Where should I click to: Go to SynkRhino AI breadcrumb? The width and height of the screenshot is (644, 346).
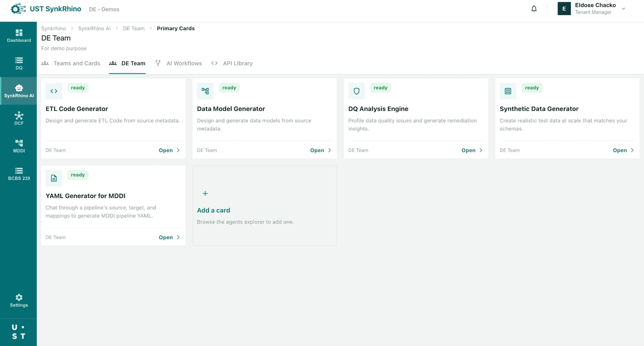[x=94, y=28]
